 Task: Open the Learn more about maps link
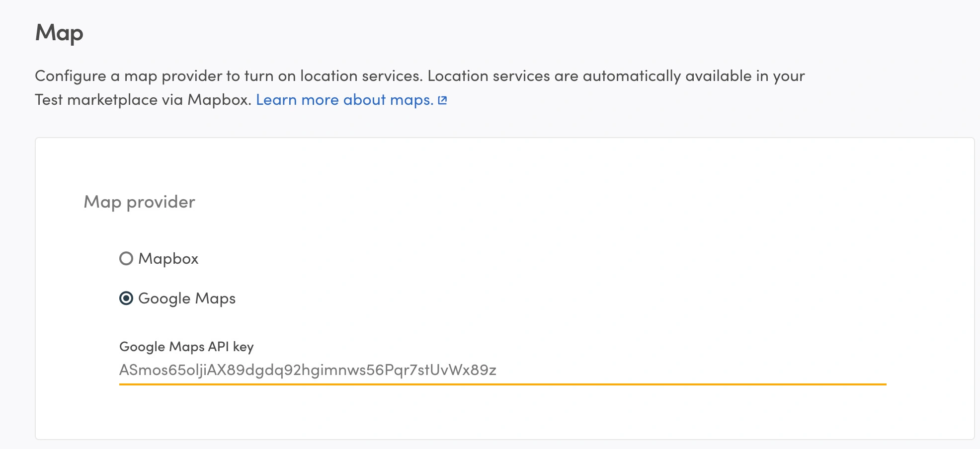point(351,100)
